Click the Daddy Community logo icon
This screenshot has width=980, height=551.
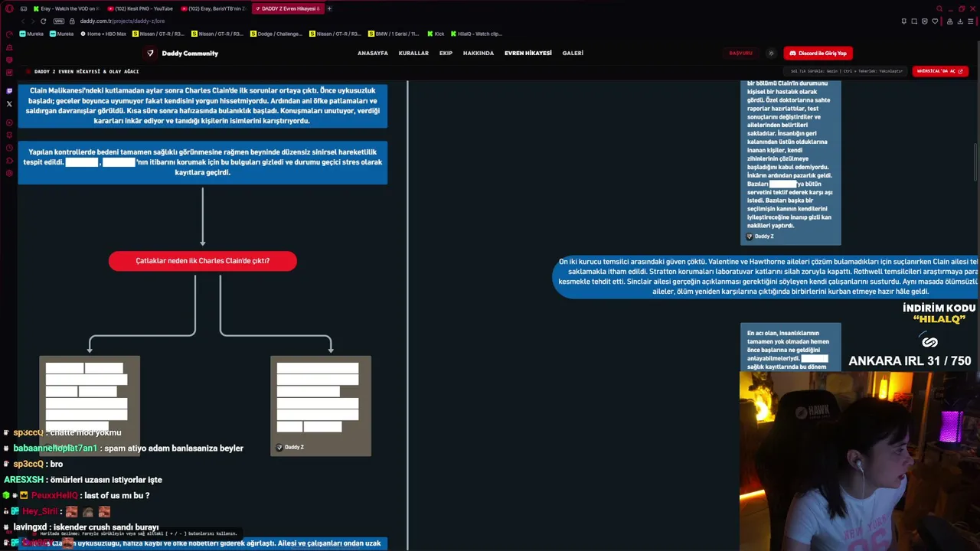point(150,54)
